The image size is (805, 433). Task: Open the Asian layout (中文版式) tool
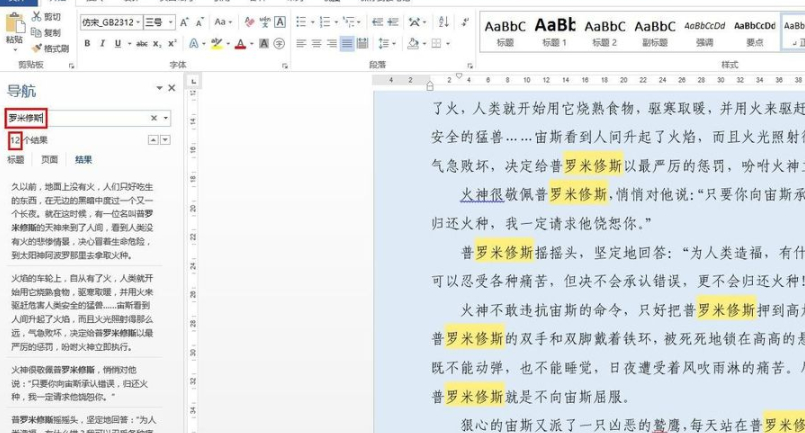coord(414,22)
